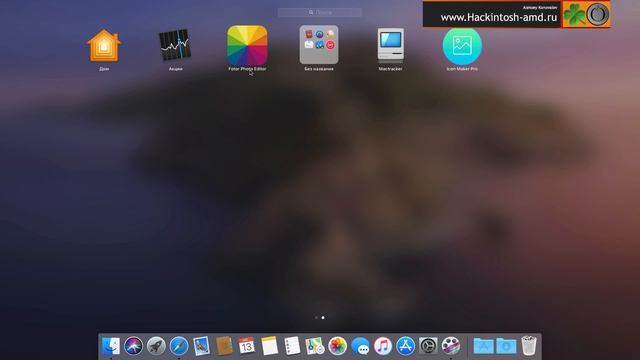
Task: Open System Preferences gear in Dock
Action: click(x=428, y=346)
